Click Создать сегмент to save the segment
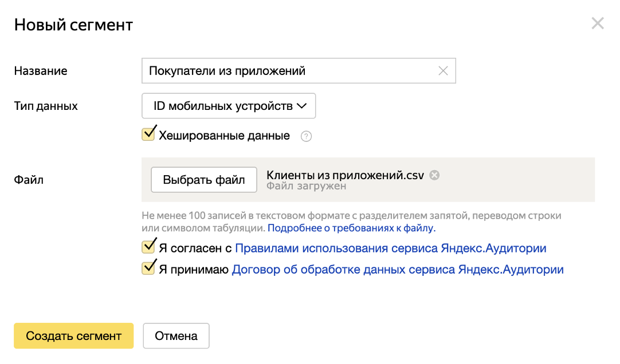The image size is (620, 364). [73, 336]
